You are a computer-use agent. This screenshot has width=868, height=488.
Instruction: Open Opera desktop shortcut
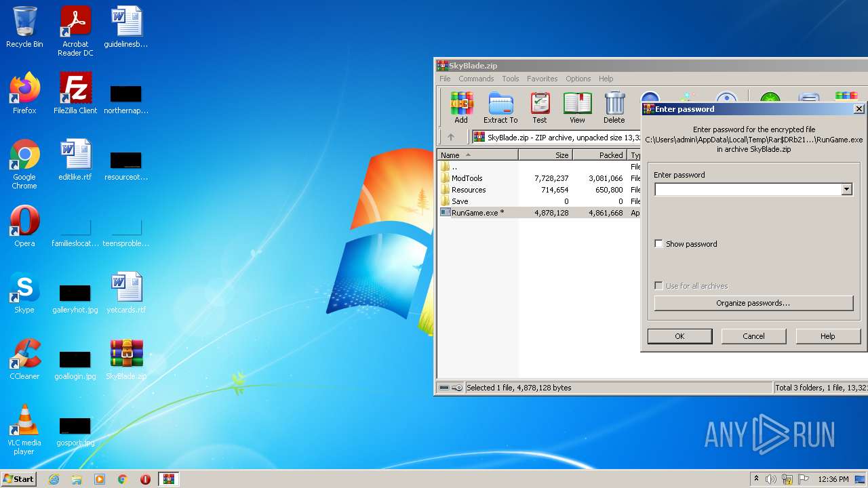coord(24,226)
